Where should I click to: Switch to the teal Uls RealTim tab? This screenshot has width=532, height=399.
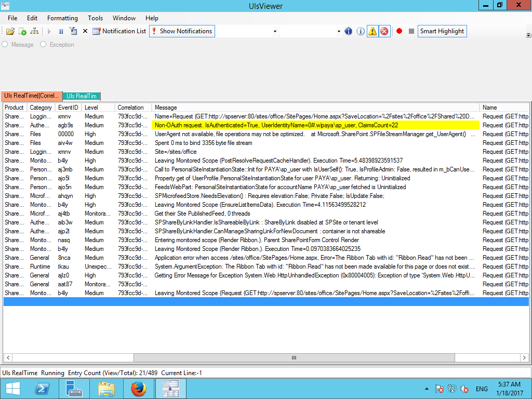tap(82, 96)
